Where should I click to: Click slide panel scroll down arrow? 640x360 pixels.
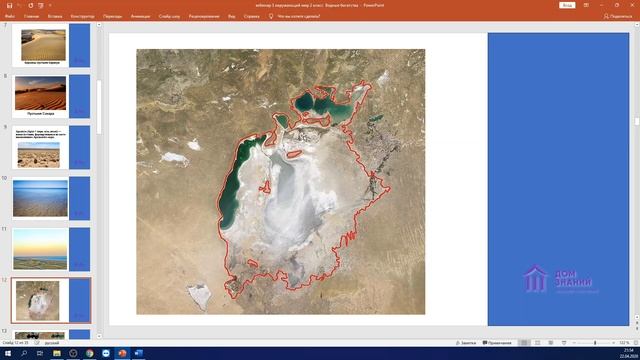pos(99,336)
